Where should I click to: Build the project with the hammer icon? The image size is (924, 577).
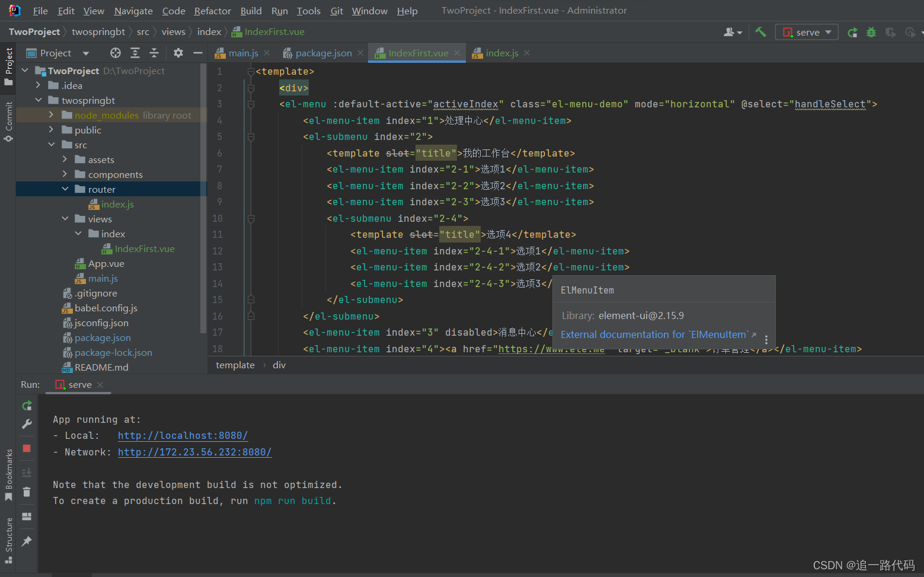(760, 31)
